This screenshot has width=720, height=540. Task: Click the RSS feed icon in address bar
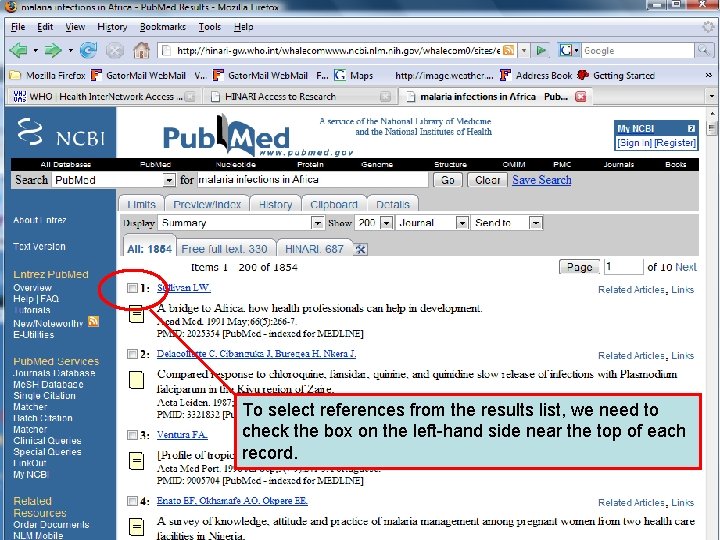(x=508, y=51)
